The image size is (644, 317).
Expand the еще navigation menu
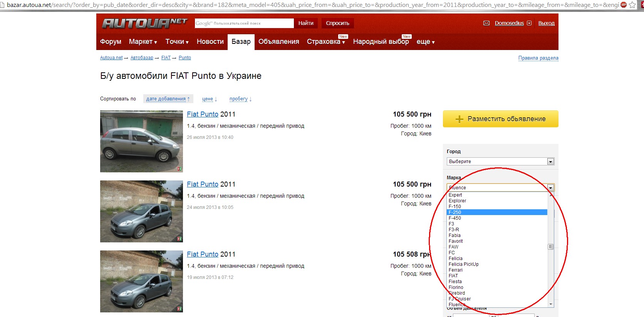(425, 42)
